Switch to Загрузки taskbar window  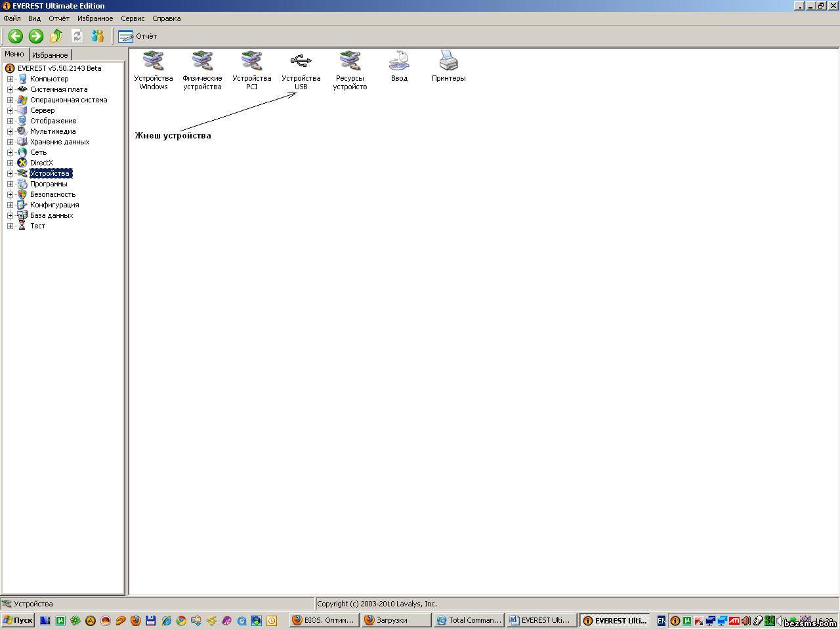coord(396,620)
